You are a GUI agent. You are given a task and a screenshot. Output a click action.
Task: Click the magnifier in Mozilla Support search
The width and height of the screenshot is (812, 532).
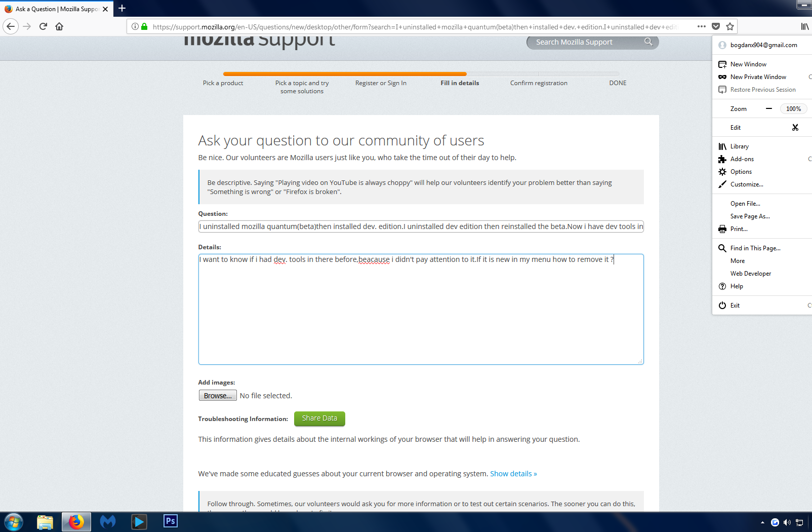648,42
